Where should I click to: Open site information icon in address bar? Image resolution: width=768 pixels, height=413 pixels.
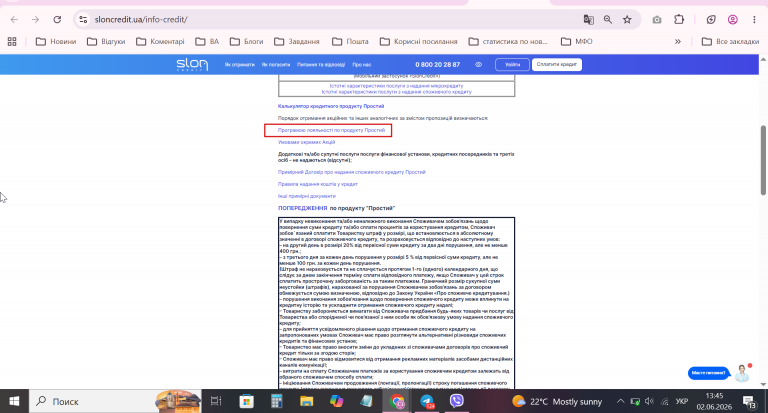point(83,20)
